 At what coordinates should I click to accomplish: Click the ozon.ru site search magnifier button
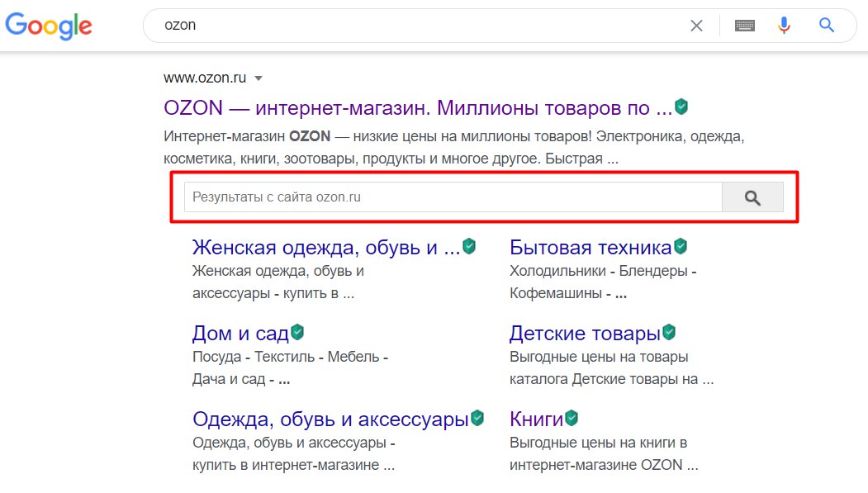click(x=752, y=197)
